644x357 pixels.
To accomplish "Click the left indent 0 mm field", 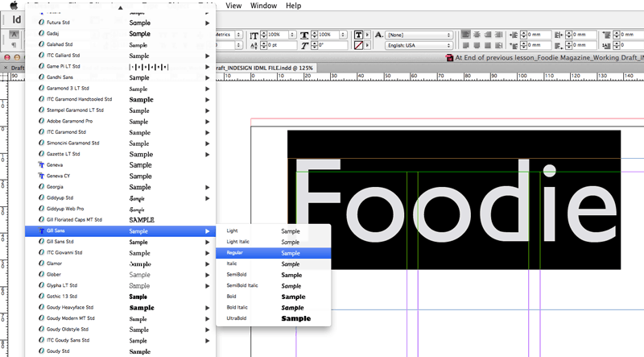I will [x=539, y=35].
